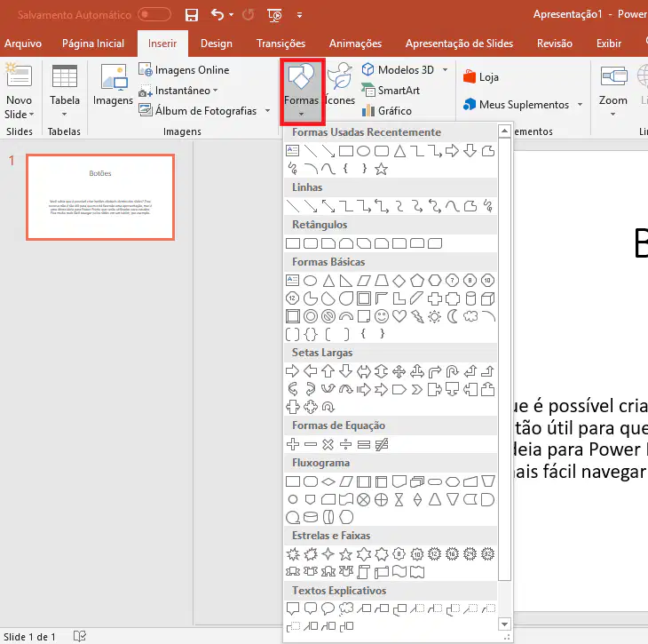Select the star shape in recently used shapes
Viewport: 648px width, 644px height.
point(381,169)
